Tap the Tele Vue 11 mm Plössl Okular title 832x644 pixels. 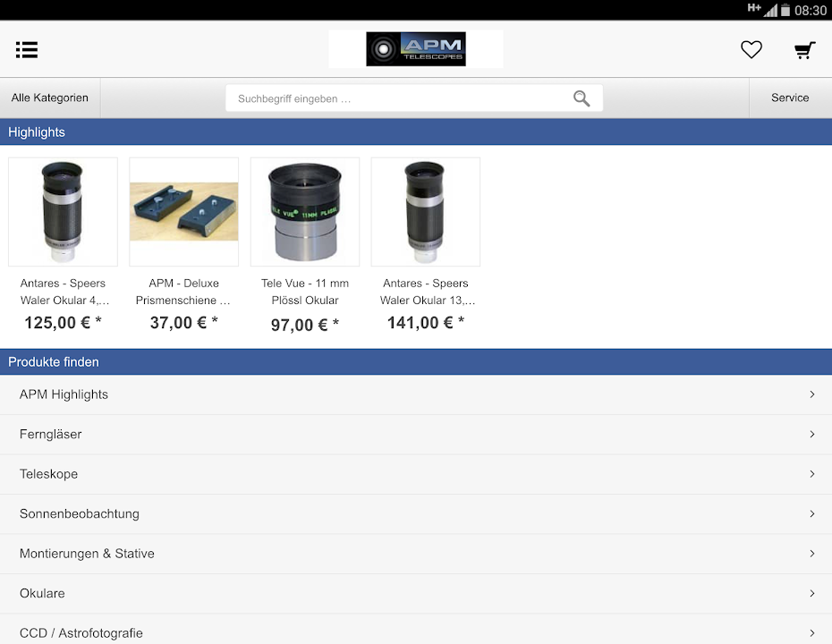(x=305, y=292)
